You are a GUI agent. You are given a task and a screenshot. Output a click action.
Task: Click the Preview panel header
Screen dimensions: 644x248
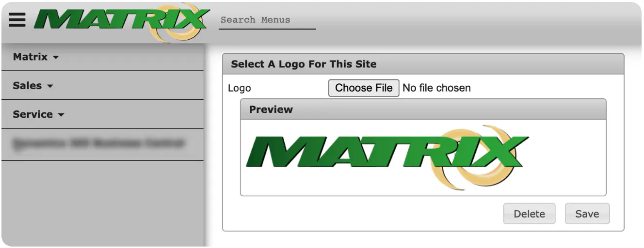pos(423,109)
